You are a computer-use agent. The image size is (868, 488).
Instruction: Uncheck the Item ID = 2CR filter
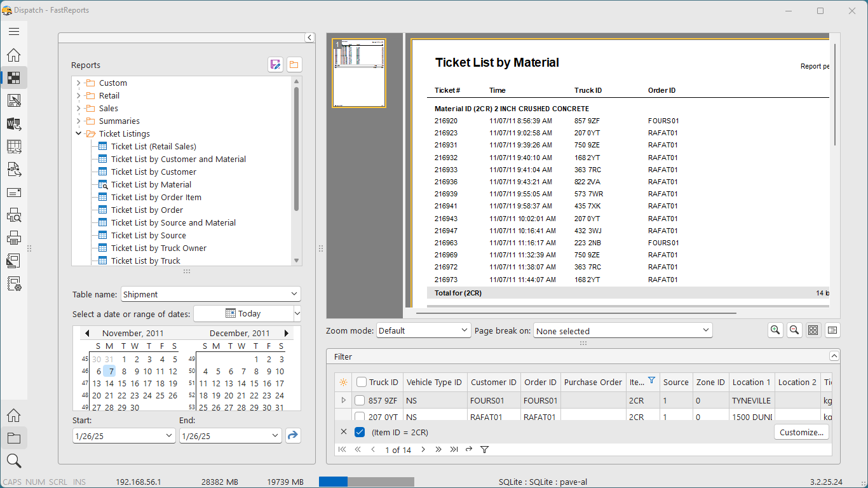[x=360, y=432]
